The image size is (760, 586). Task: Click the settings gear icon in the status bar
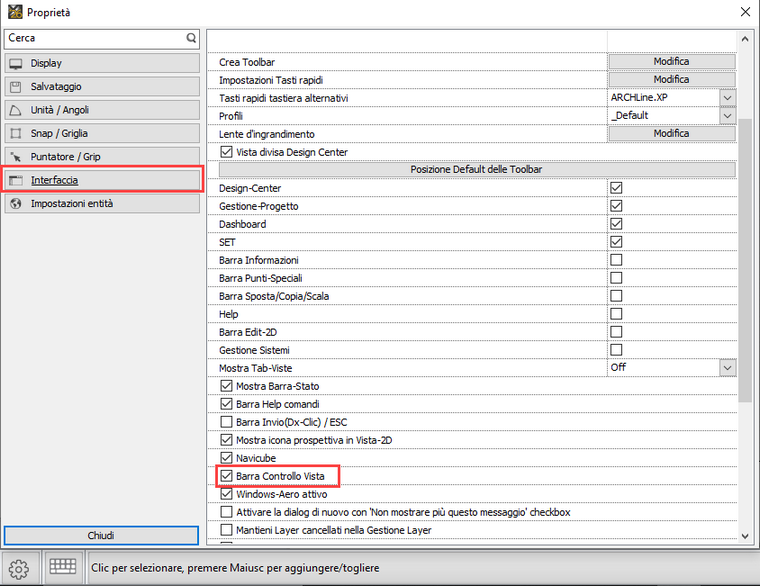point(19,569)
